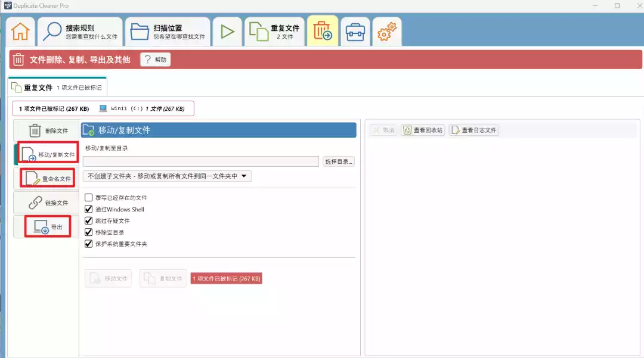Go to the Home icon tab
Viewport: 644px width, 358px height.
pyautogui.click(x=20, y=32)
